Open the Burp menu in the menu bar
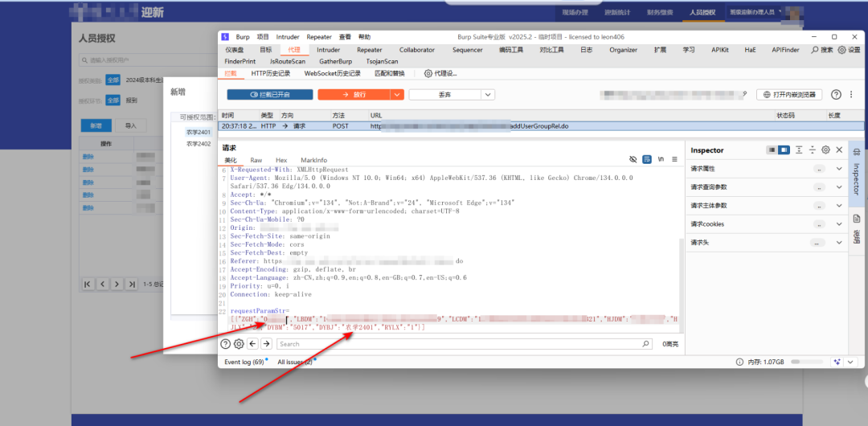The height and width of the screenshot is (426, 868). [243, 37]
